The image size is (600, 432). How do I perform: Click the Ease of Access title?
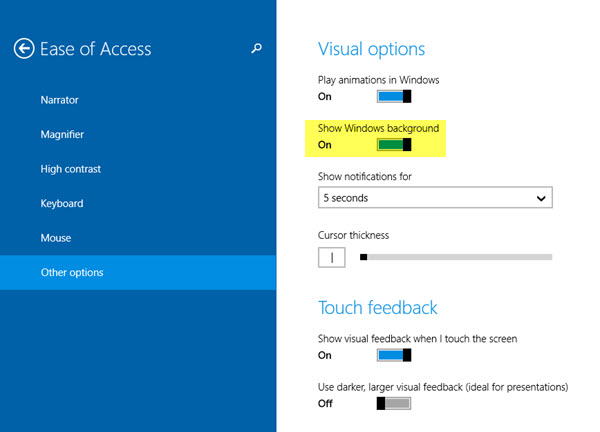(96, 49)
